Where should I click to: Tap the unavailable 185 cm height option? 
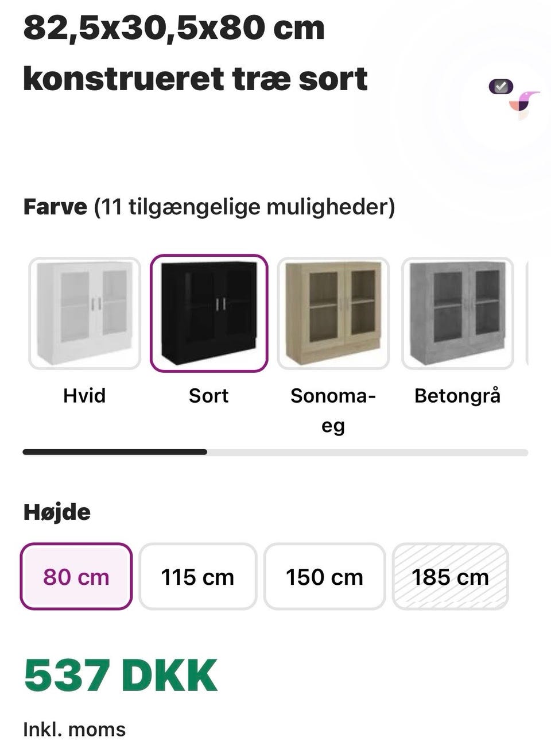pos(451,577)
